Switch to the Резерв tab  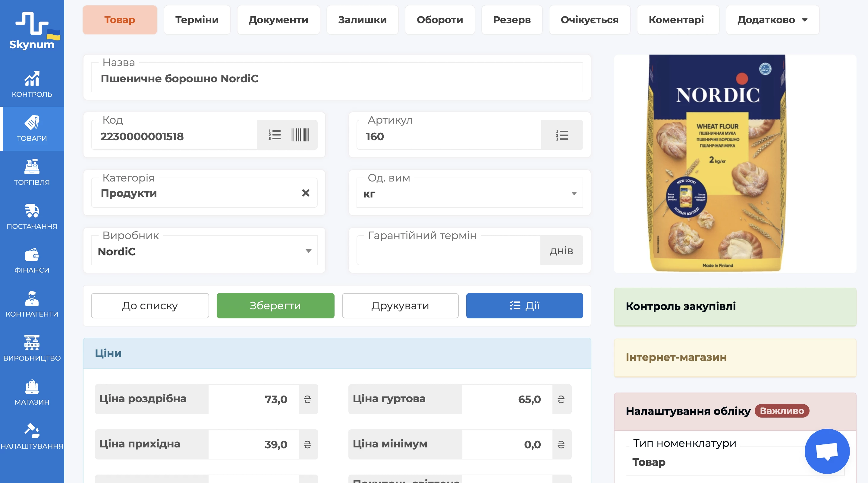pos(512,20)
